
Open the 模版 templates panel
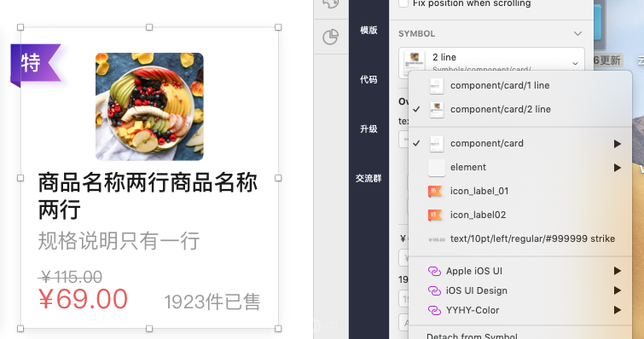click(368, 30)
